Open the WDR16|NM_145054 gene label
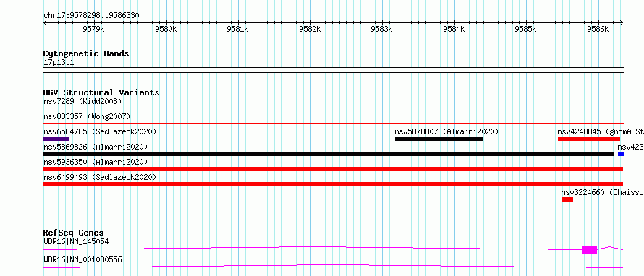This screenshot has width=644, height=276. click(76, 241)
